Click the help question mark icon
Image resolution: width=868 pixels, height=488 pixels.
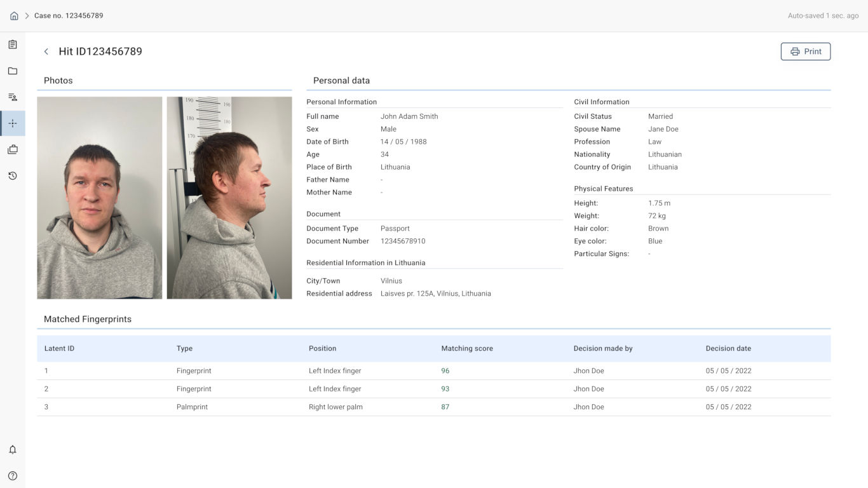[13, 476]
